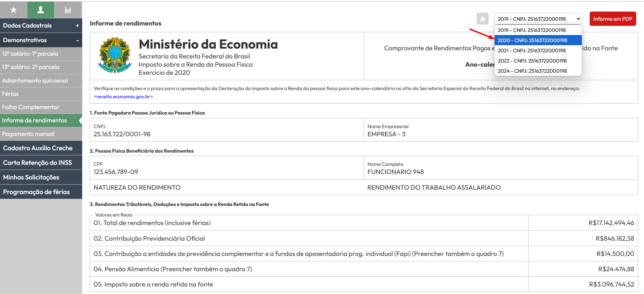Click the value R$14.500,00

(x=615, y=254)
